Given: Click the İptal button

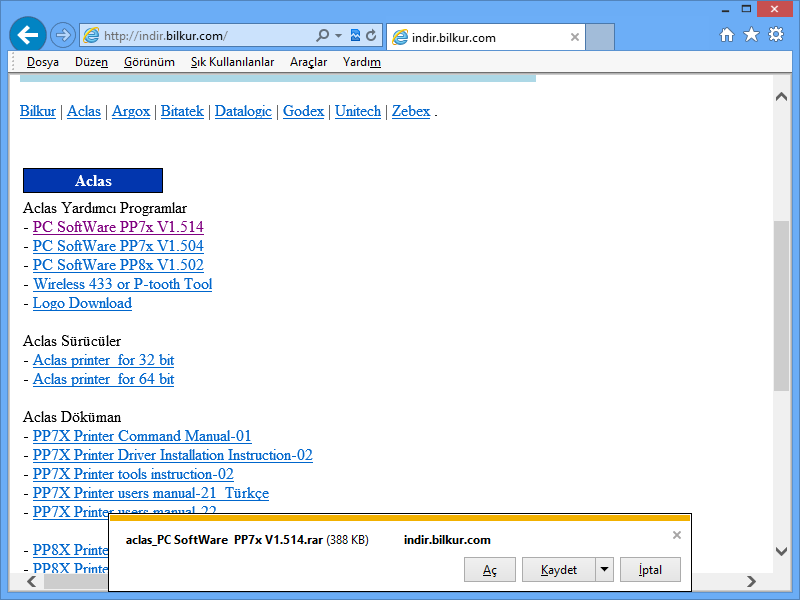Looking at the screenshot, I should tap(650, 569).
